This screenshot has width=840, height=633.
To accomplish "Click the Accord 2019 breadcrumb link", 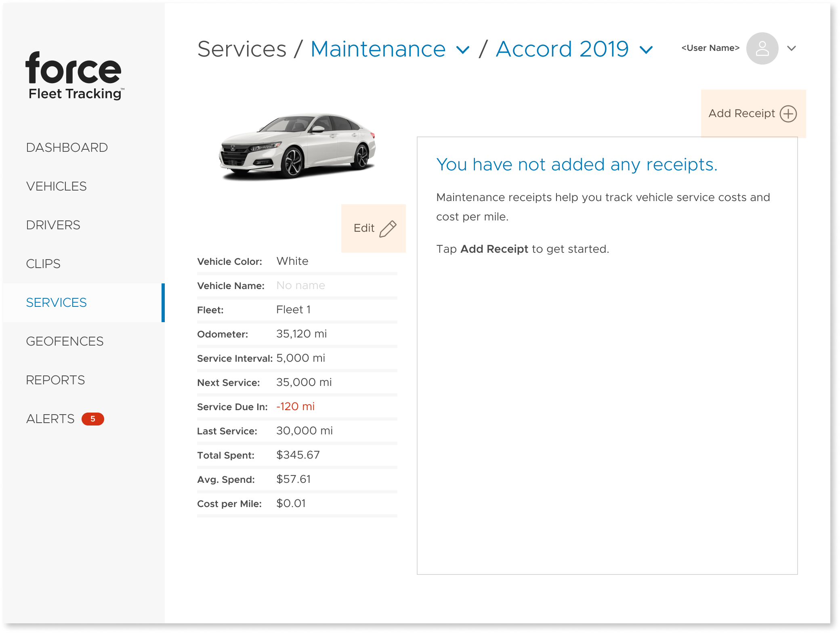I will point(562,49).
